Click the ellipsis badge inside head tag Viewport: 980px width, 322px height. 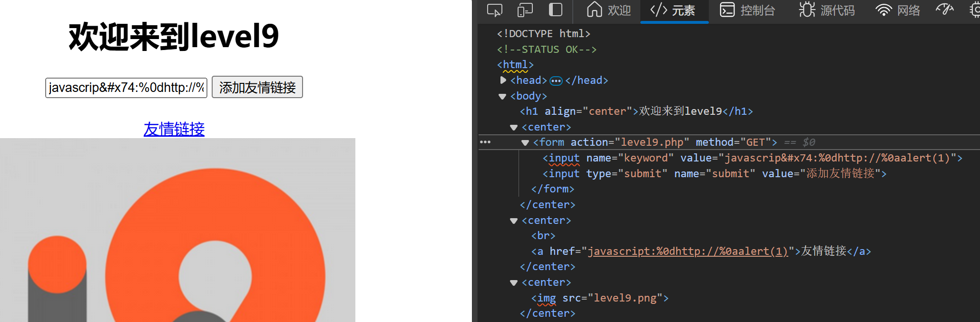click(556, 81)
